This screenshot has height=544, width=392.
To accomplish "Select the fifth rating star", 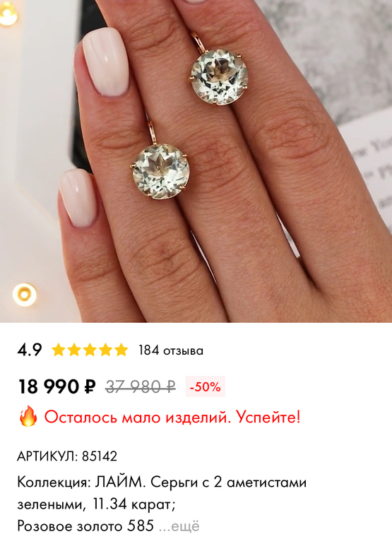I will coord(121,350).
